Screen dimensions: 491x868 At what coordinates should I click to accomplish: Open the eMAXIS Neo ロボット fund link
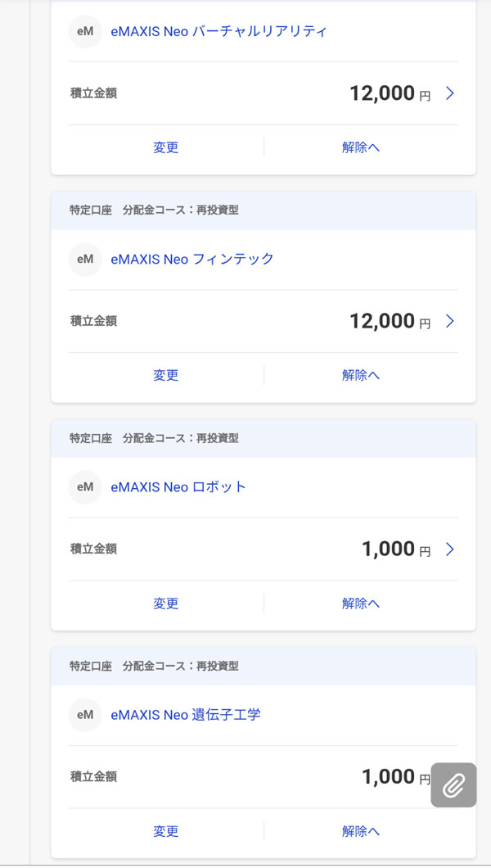click(x=178, y=487)
